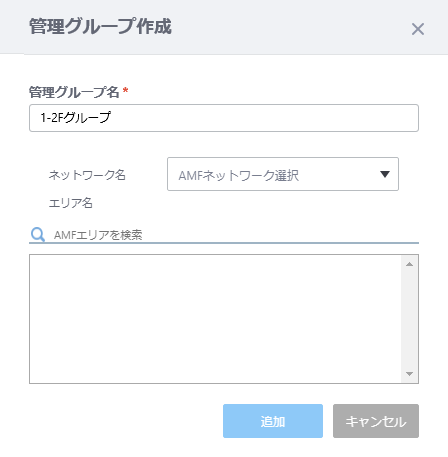Screen dimensions: 448x457
Task: Click the underline beneath the AMFエリアを検索 field
Action: tap(224, 243)
